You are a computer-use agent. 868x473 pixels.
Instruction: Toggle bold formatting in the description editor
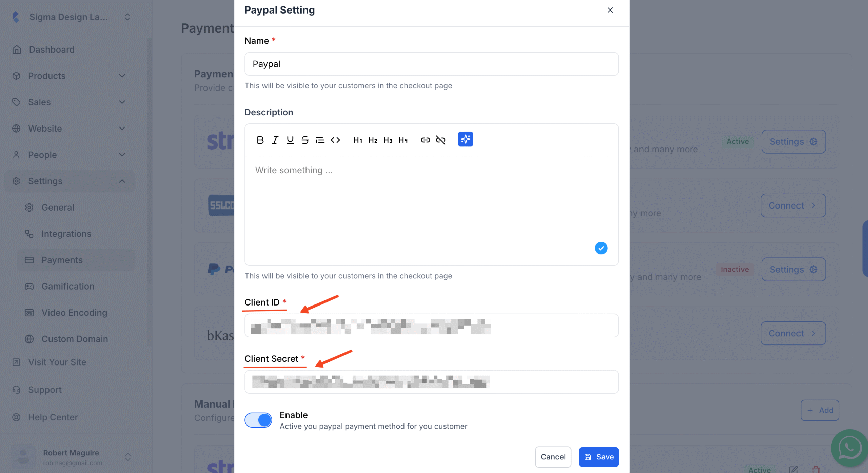pos(260,140)
